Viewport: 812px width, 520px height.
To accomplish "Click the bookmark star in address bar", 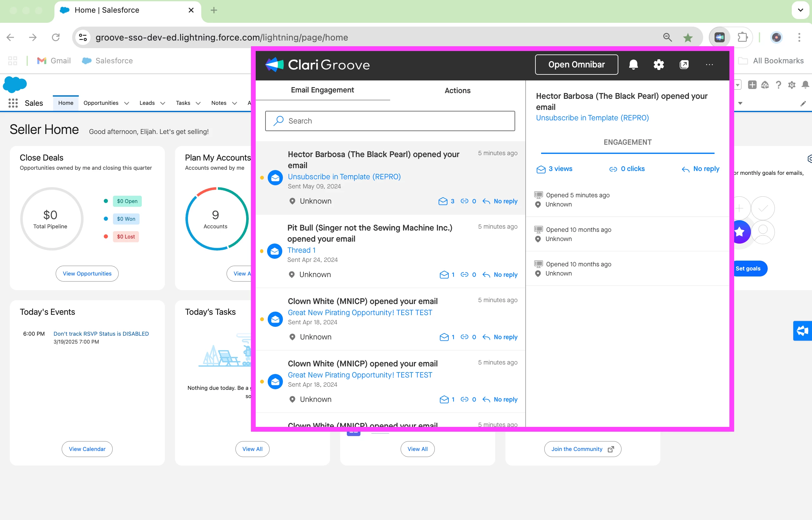I will click(x=688, y=37).
